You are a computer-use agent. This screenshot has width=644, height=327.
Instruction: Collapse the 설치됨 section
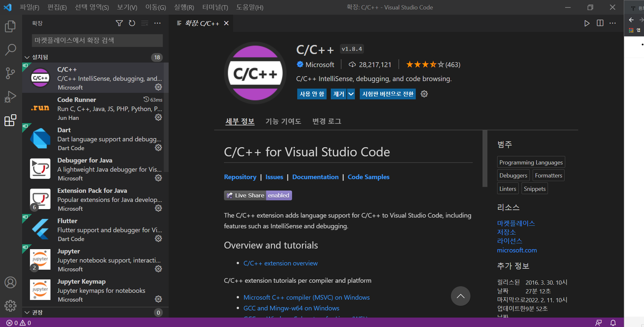pos(27,57)
